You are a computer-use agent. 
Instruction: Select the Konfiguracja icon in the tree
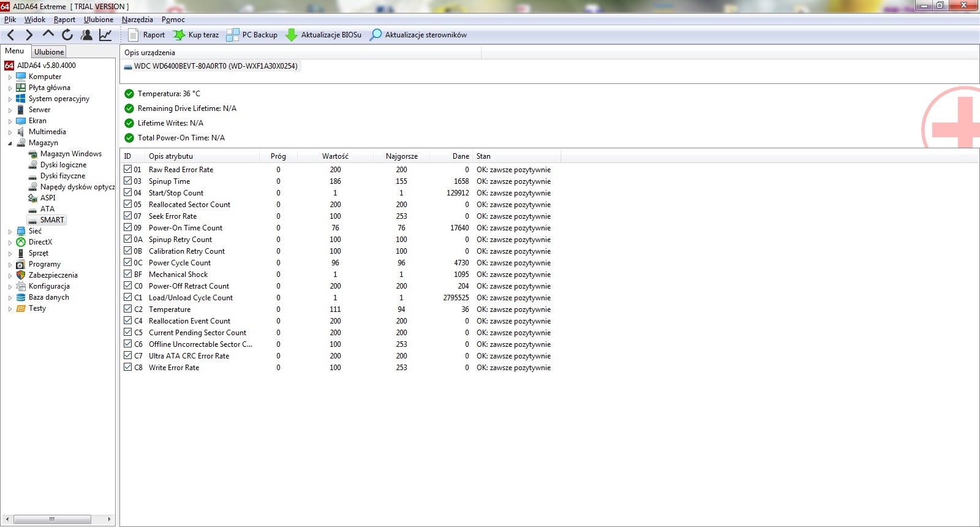click(x=21, y=286)
